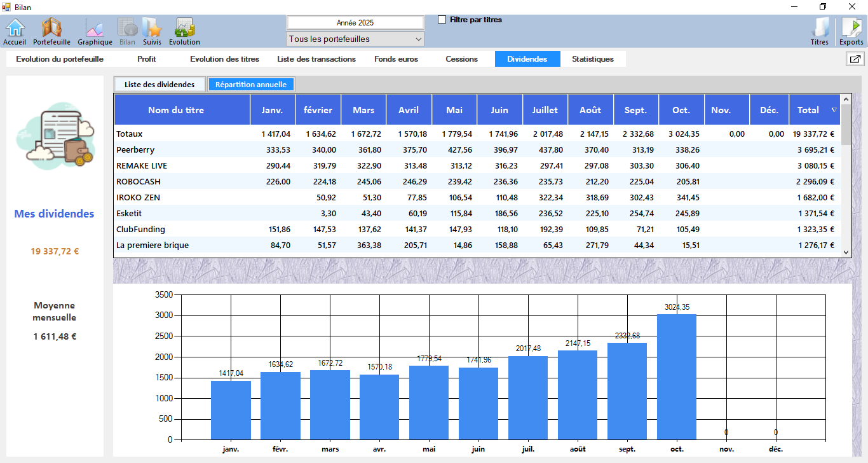The height and width of the screenshot is (463, 868).
Task: Open the Liste des transactions tab
Action: tap(316, 59)
